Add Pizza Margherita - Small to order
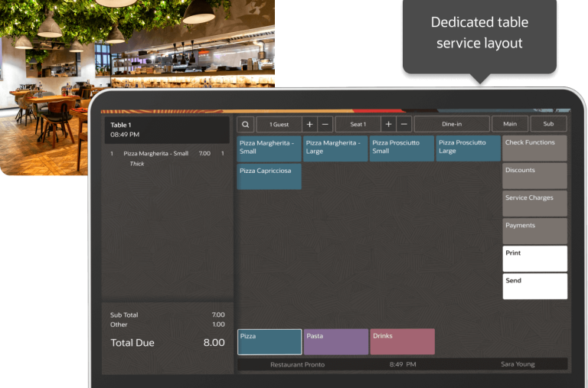Screen dimensions: 588x388 [269, 148]
